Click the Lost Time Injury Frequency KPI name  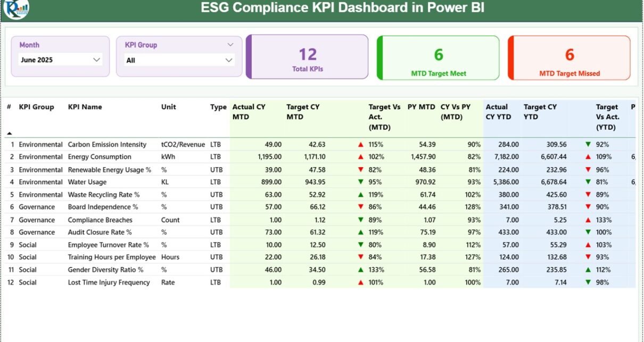click(109, 282)
